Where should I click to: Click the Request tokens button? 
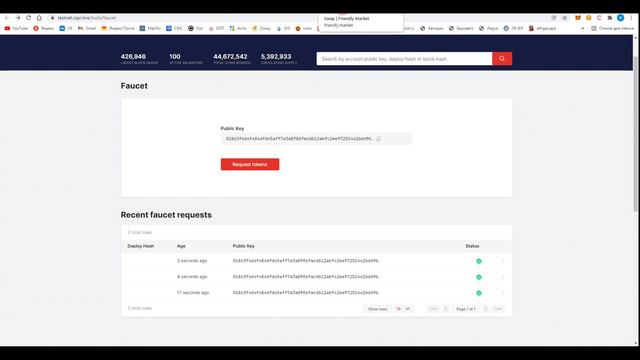pyautogui.click(x=250, y=164)
